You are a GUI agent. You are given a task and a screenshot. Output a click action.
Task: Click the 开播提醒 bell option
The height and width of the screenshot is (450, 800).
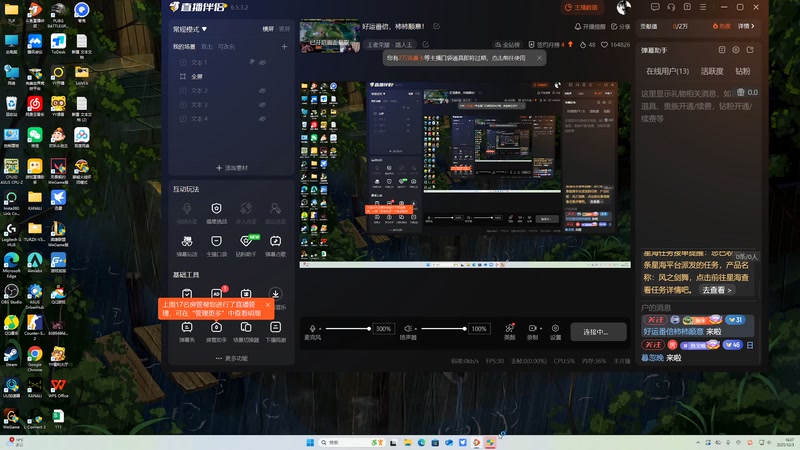(590, 27)
